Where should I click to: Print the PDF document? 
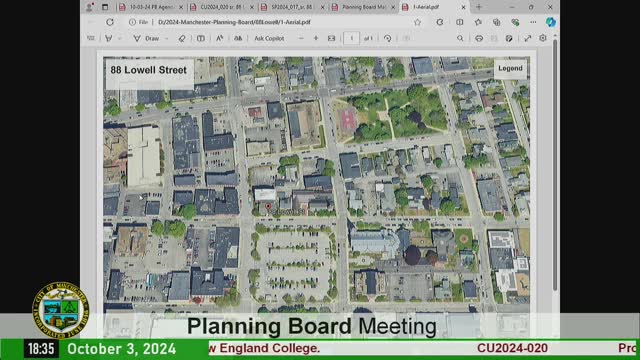pos(479,38)
